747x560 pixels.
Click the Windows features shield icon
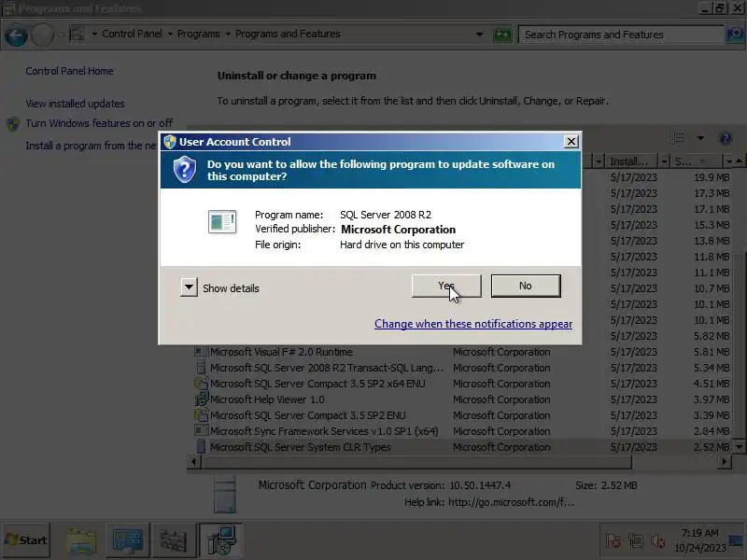(13, 124)
